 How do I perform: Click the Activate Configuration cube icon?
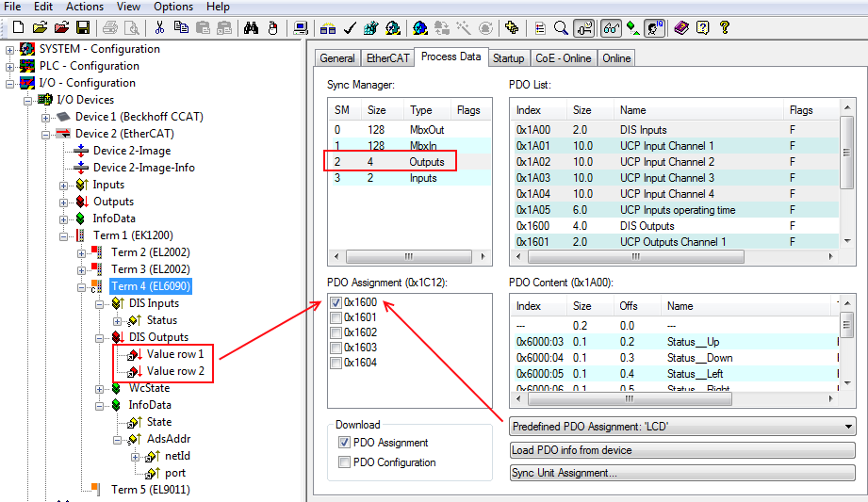pos(371,27)
